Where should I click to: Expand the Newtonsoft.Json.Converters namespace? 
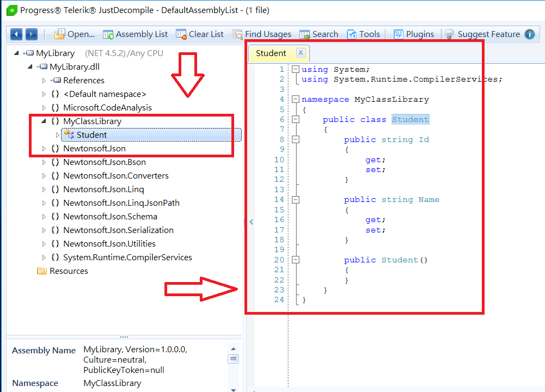[x=44, y=175]
